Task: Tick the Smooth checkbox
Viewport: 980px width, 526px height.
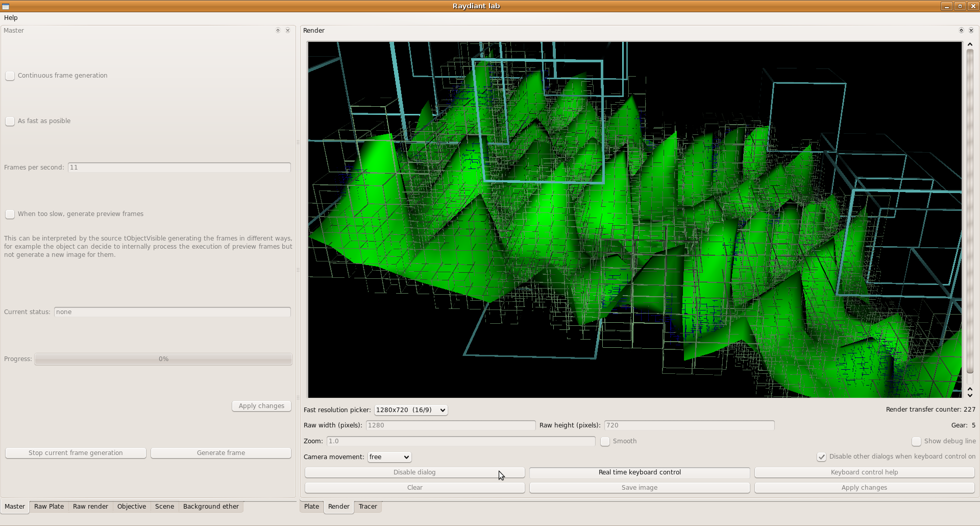Action: [605, 442]
